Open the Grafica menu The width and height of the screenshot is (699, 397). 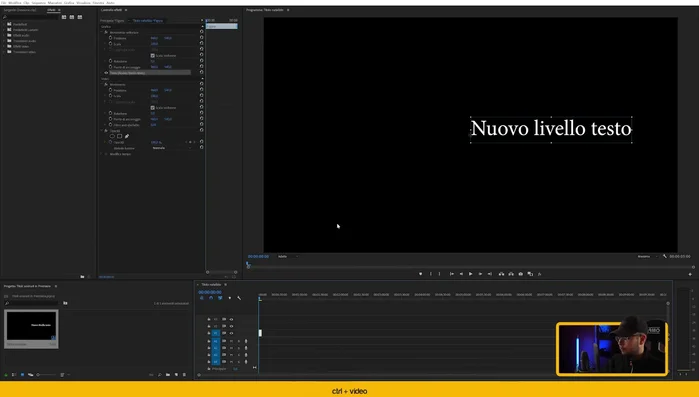pos(69,3)
